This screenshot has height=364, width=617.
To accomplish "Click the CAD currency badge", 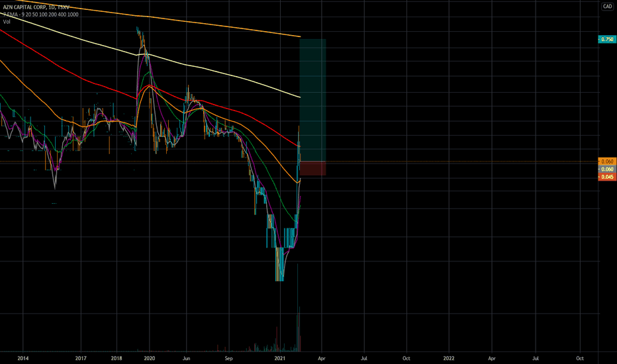I will click(607, 7).
